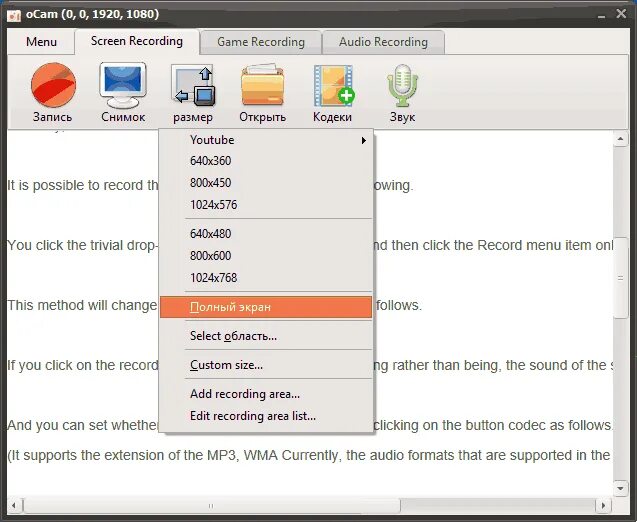The width and height of the screenshot is (637, 522).
Task: Switch to Audio Recording tab
Action: 383,42
